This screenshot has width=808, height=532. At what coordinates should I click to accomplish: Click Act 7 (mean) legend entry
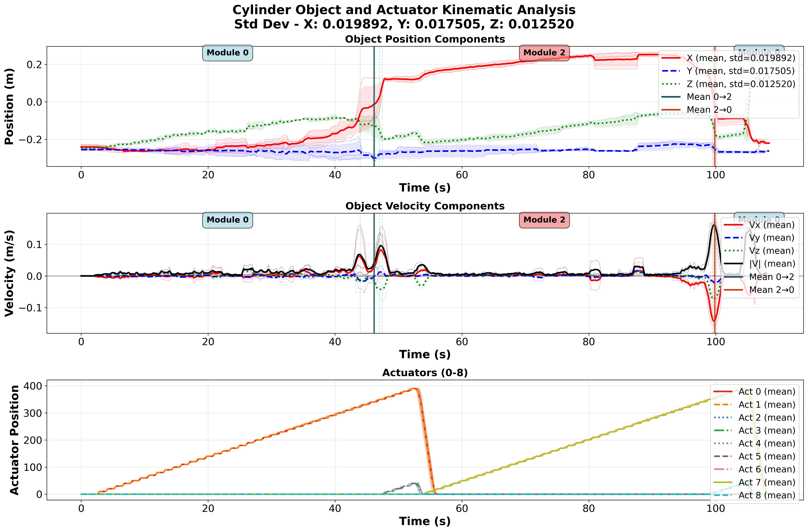coord(767,482)
